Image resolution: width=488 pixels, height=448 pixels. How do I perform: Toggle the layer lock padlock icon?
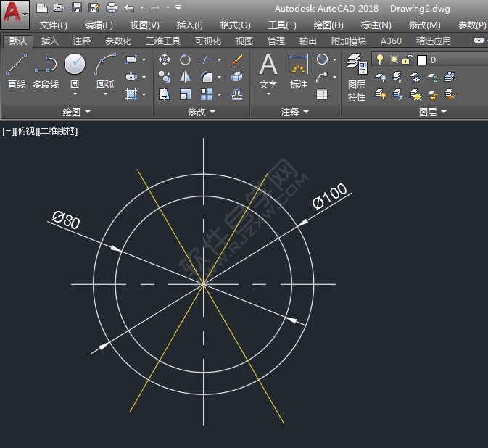pyautogui.click(x=408, y=59)
